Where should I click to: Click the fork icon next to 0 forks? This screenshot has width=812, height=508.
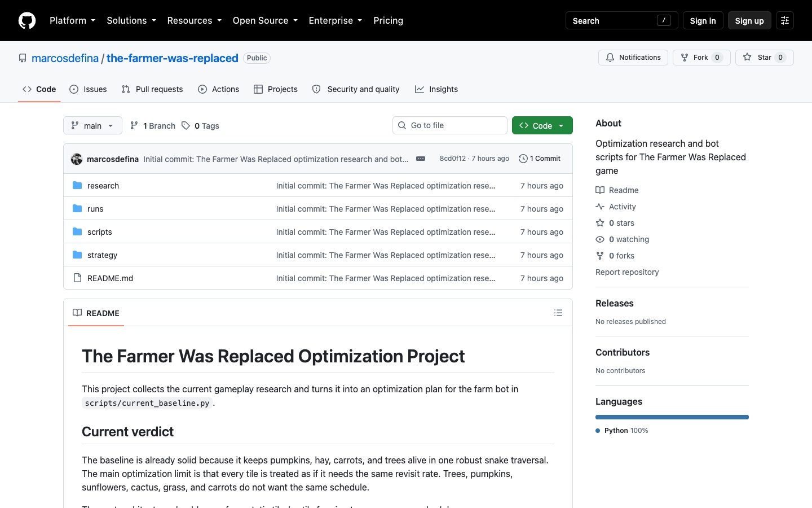600,256
